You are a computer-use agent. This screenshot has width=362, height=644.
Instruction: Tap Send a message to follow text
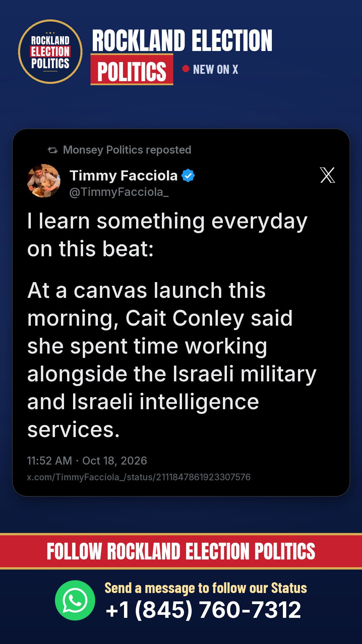[206, 588]
